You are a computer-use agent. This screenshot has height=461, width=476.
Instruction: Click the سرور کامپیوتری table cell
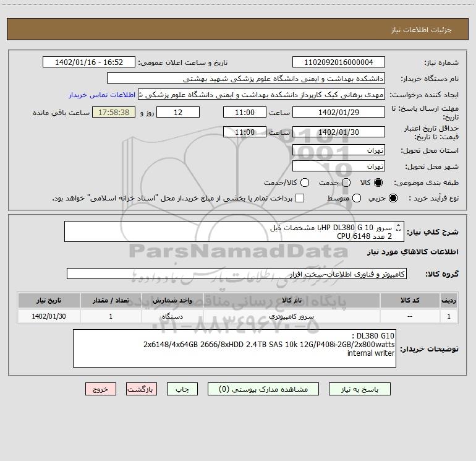[x=291, y=316]
